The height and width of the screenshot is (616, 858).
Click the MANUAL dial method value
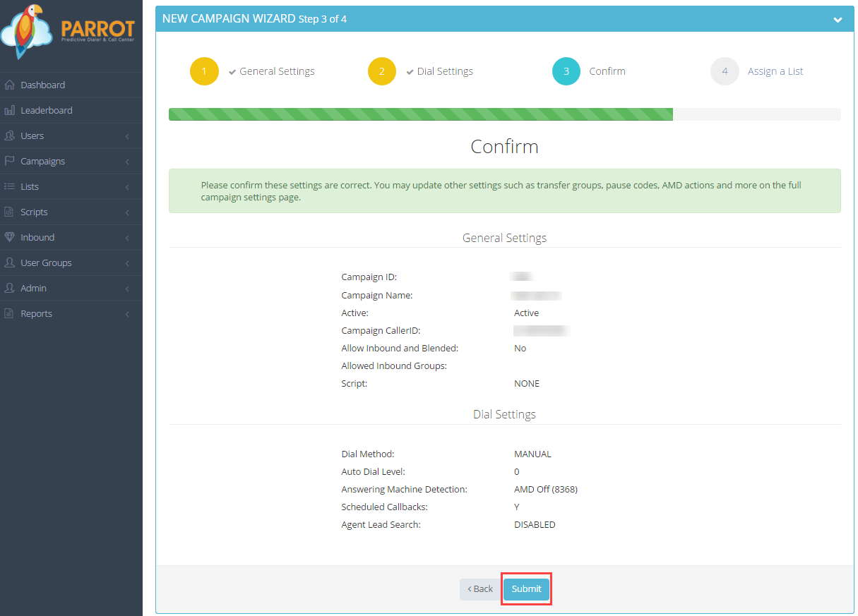click(x=532, y=454)
